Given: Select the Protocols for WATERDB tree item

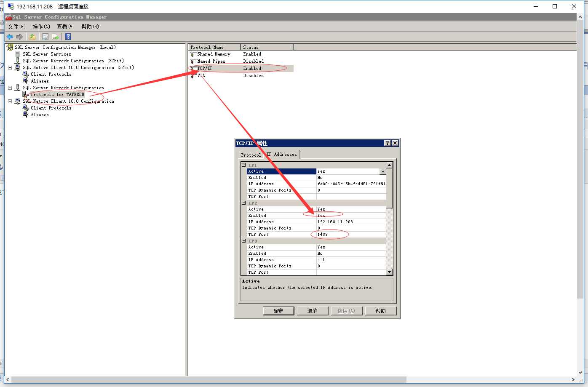Looking at the screenshot, I should tap(57, 94).
